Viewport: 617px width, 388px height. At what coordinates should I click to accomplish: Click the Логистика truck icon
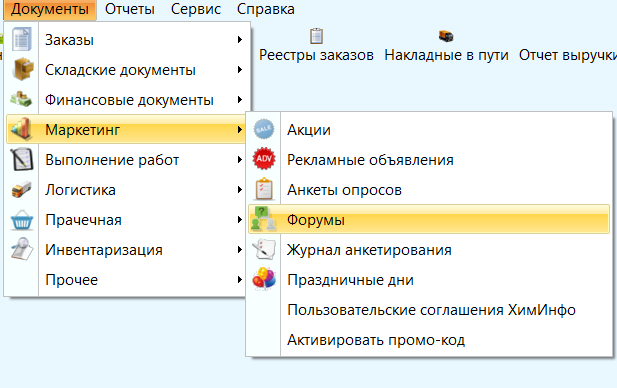pyautogui.click(x=21, y=190)
